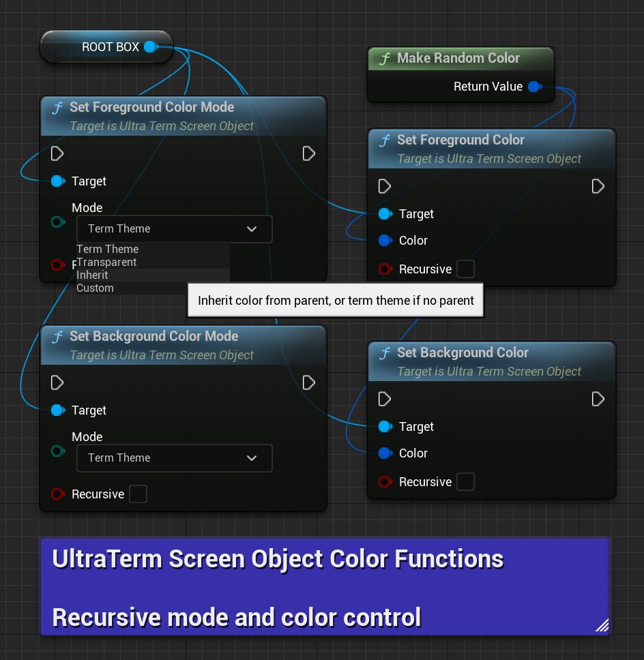644x660 pixels.
Task: Click Target pin on Set Foreground Color Mode
Action: 58,181
